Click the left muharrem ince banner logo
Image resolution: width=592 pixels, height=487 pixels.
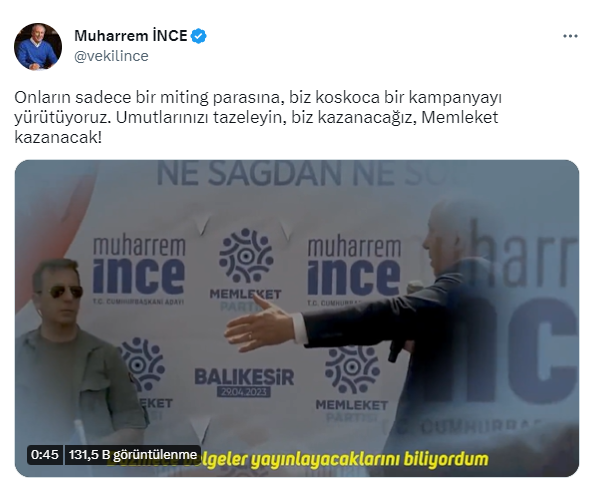[139, 270]
